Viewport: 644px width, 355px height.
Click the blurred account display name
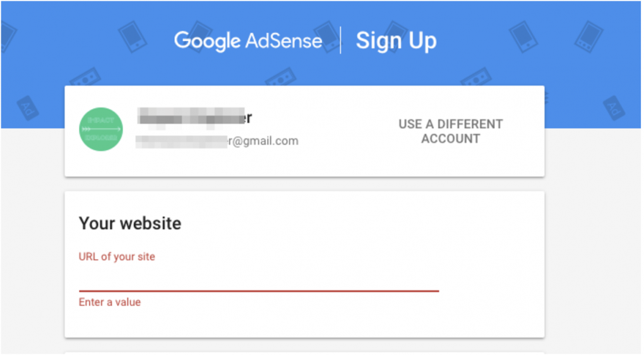coord(194,117)
